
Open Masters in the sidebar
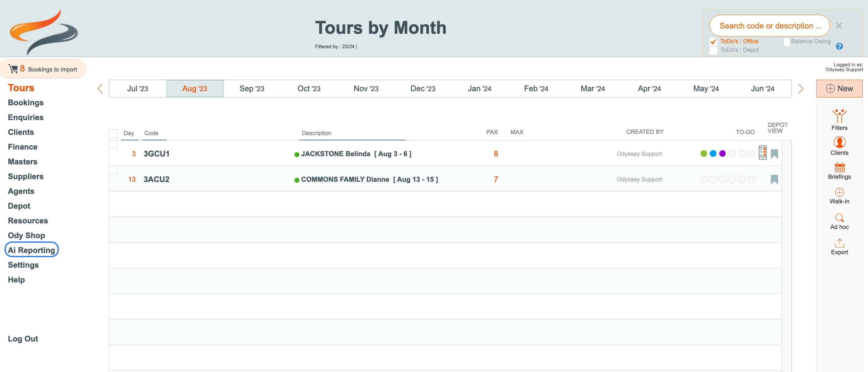pyautogui.click(x=23, y=162)
